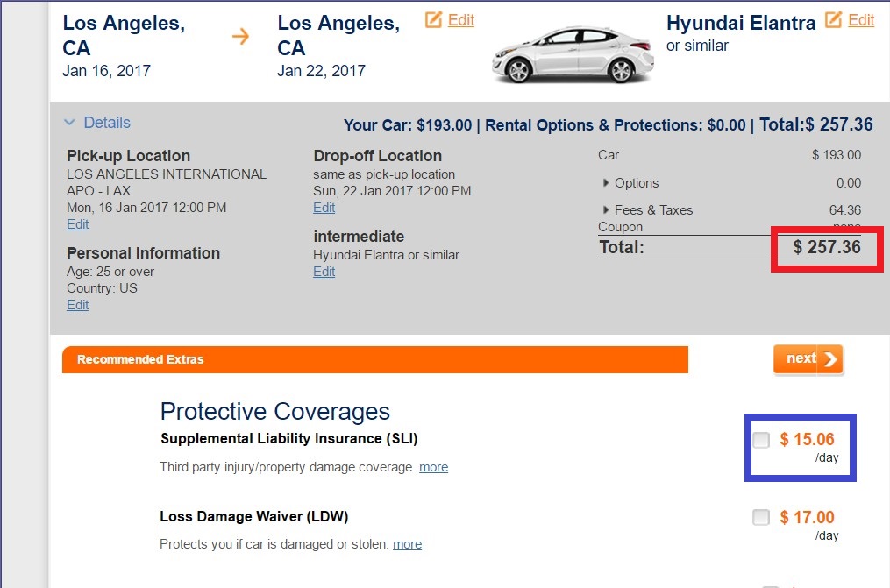This screenshot has width=890, height=588.
Task: Edit the Drop-off Location details
Action: pyautogui.click(x=324, y=208)
